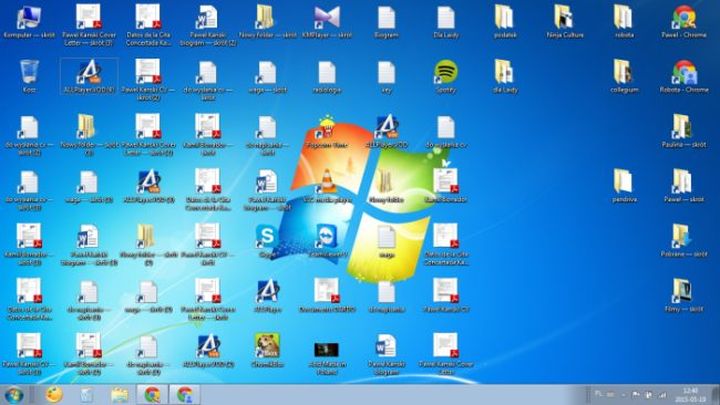Launch Skype from the desktop
Image resolution: width=720 pixels, height=405 pixels.
click(x=267, y=240)
